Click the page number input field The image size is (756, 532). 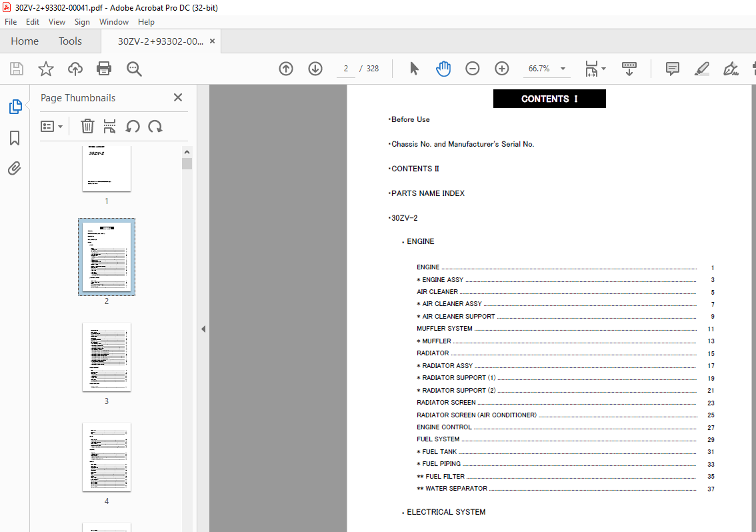point(346,69)
